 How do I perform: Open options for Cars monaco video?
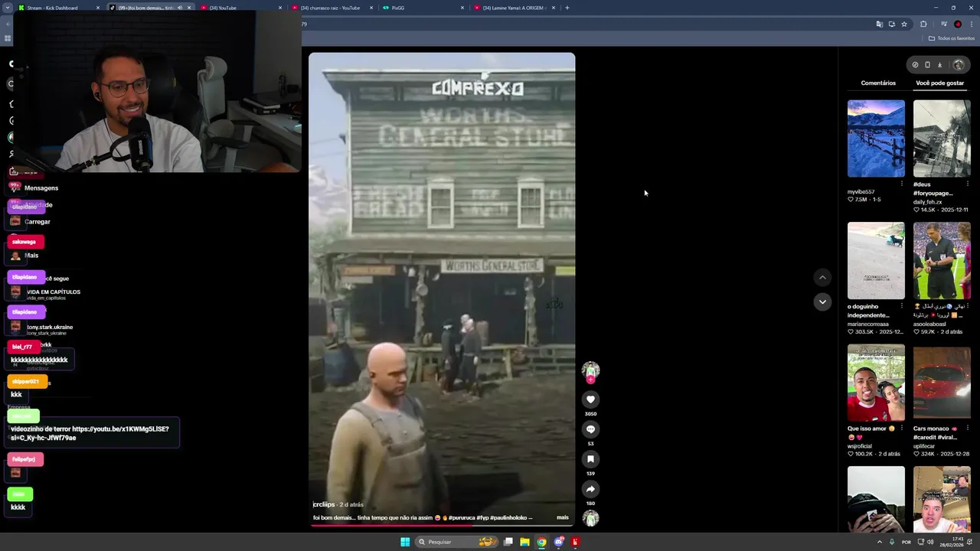[x=967, y=429]
